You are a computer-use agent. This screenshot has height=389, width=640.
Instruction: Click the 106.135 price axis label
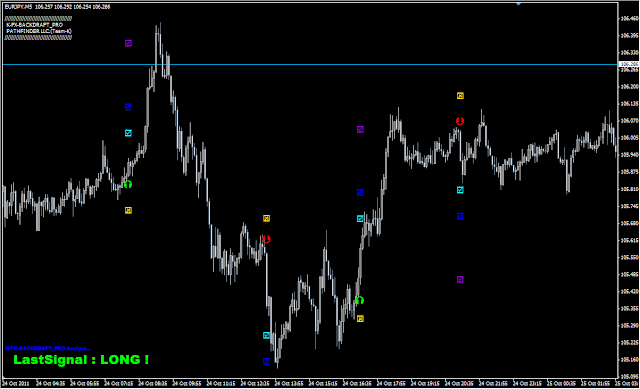(629, 104)
